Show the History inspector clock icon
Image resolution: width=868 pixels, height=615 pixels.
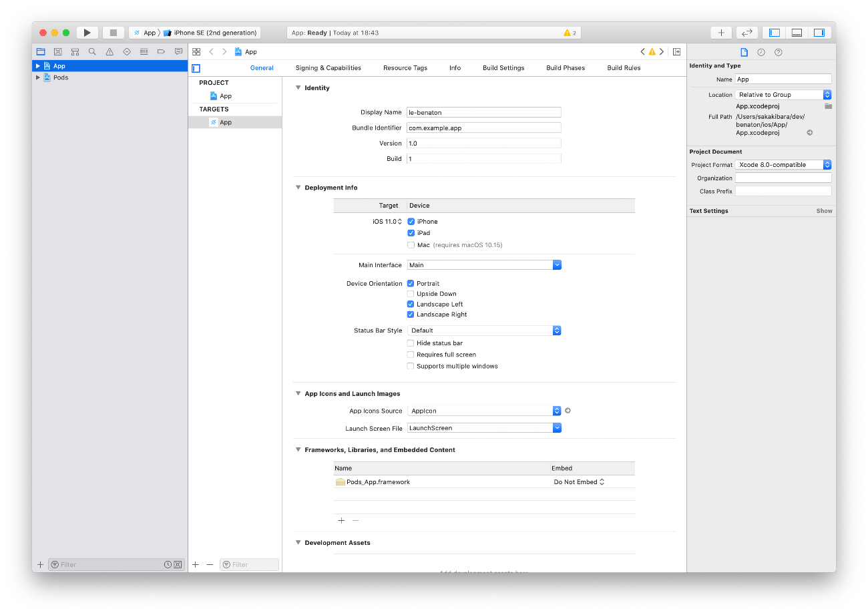(761, 52)
